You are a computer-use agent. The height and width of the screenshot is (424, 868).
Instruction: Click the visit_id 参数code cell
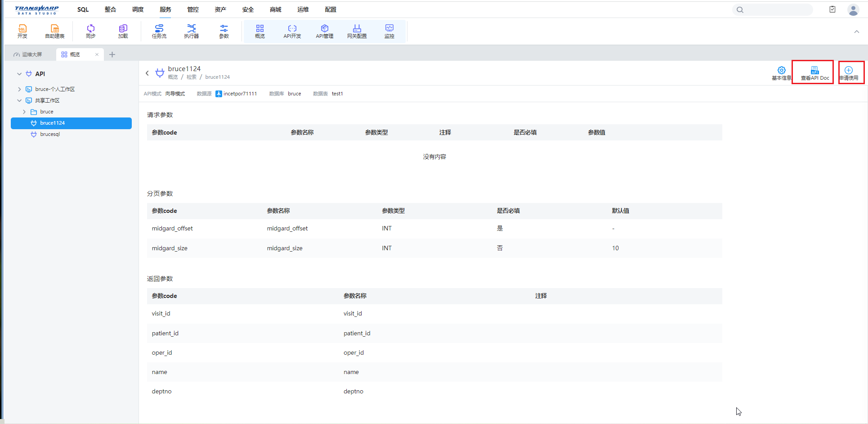click(x=161, y=313)
